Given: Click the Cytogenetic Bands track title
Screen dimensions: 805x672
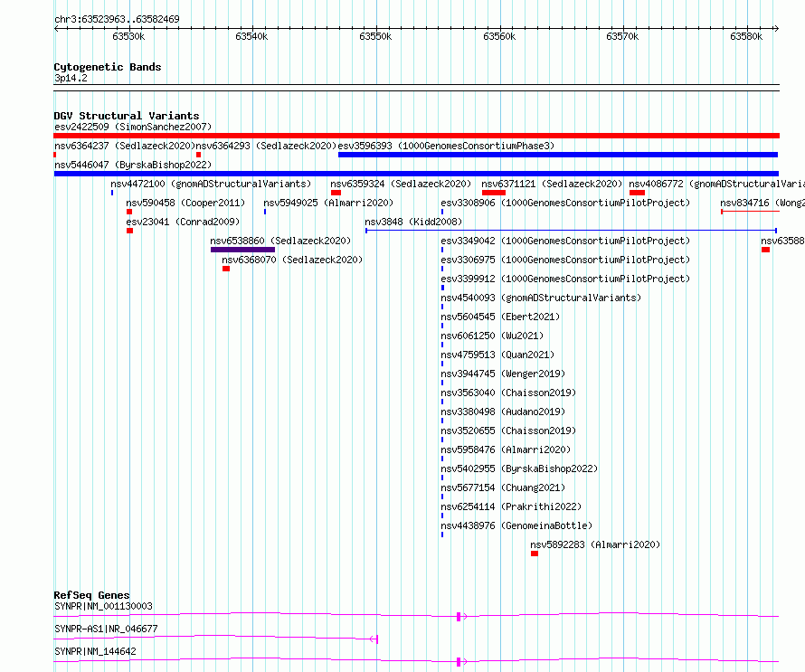Looking at the screenshot, I should click(x=108, y=67).
